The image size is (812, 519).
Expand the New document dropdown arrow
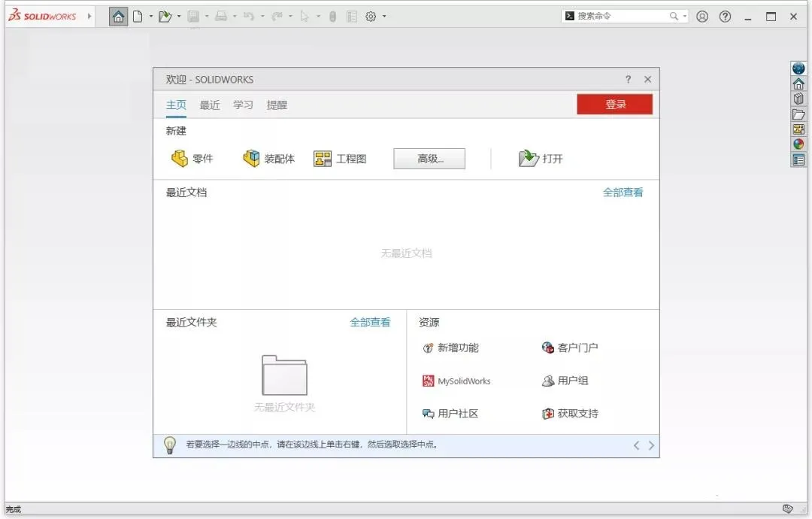click(x=150, y=17)
